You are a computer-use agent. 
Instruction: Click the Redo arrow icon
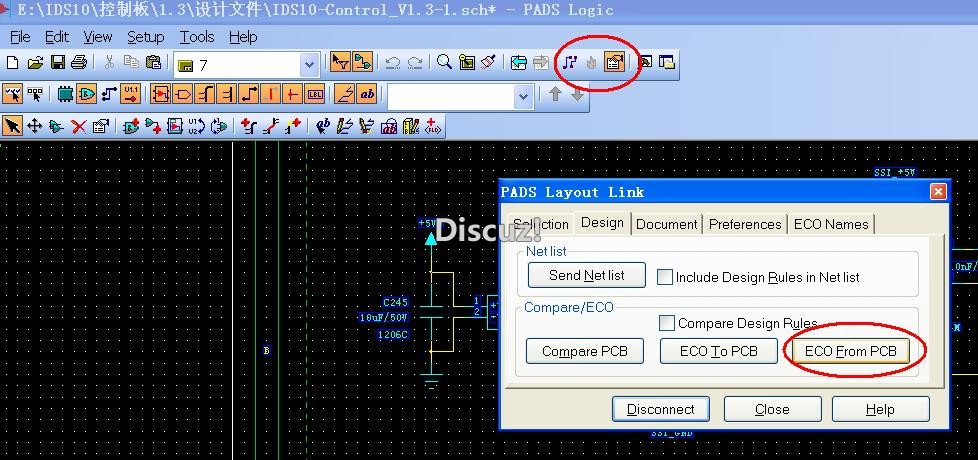(x=415, y=62)
